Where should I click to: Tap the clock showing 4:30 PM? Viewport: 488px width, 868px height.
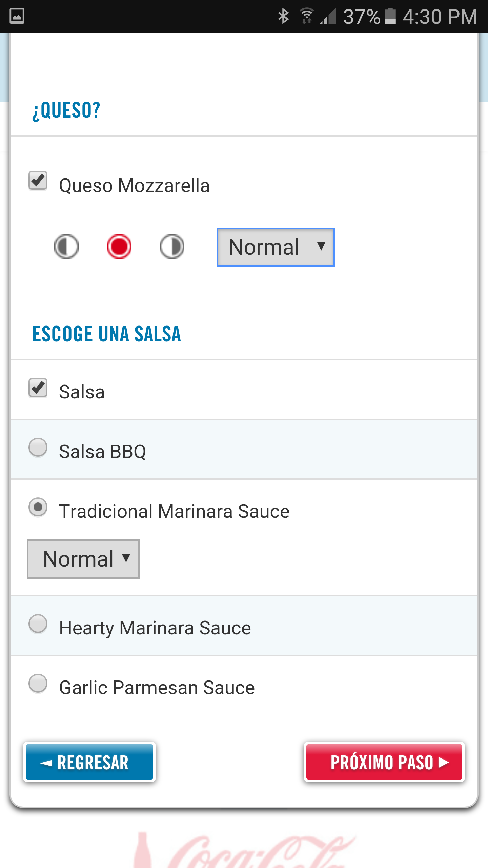coord(440,16)
